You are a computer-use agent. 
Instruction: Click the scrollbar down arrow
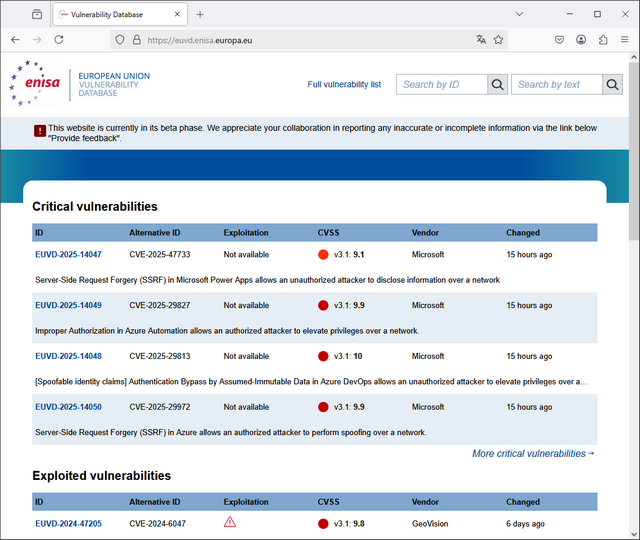(633, 533)
